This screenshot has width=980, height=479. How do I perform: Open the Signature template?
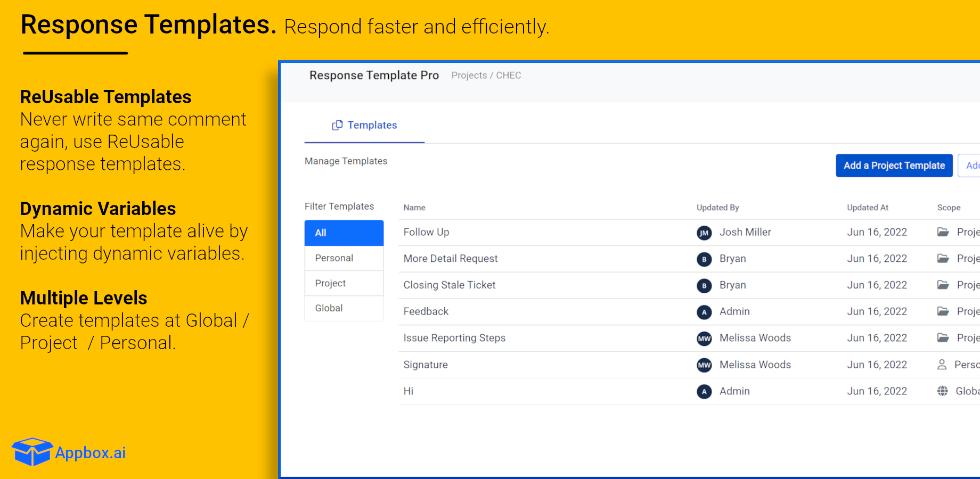(426, 365)
